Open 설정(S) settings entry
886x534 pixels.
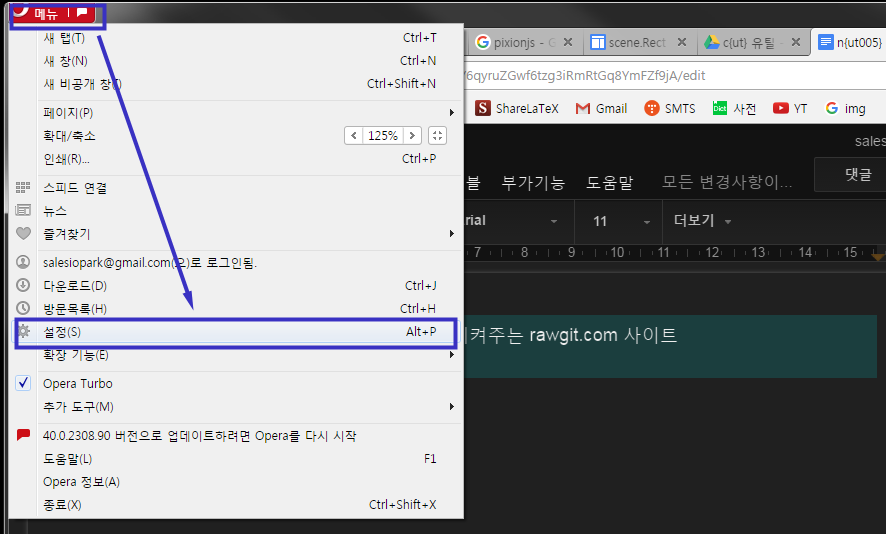(x=236, y=332)
